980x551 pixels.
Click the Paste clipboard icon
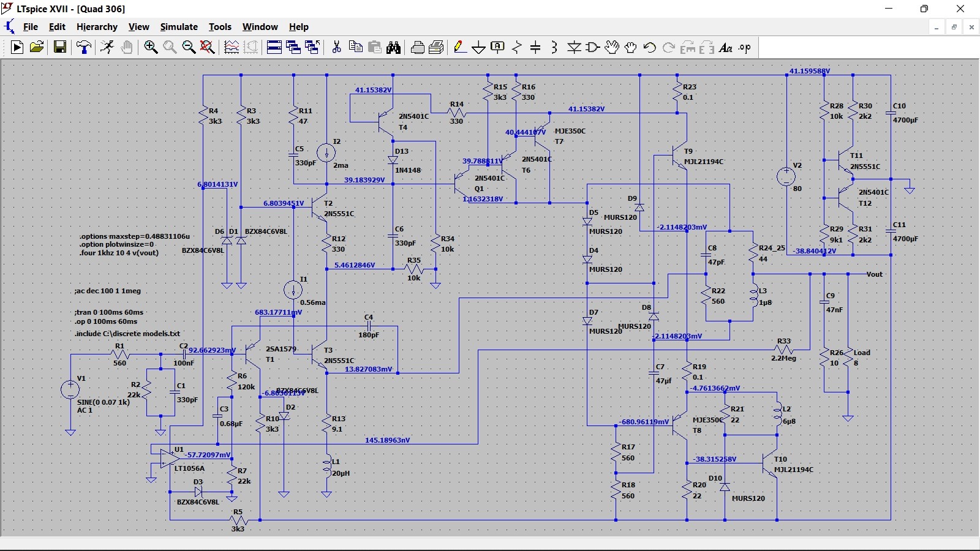[x=374, y=47]
